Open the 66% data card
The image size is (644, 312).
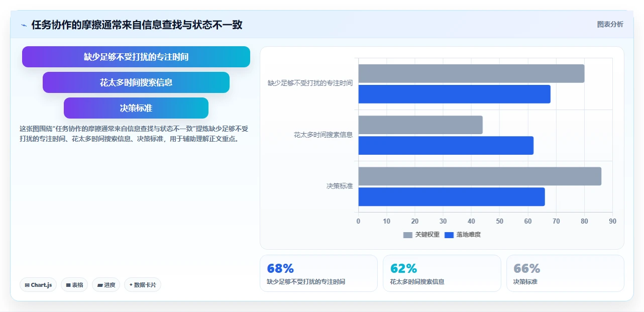(x=565, y=273)
